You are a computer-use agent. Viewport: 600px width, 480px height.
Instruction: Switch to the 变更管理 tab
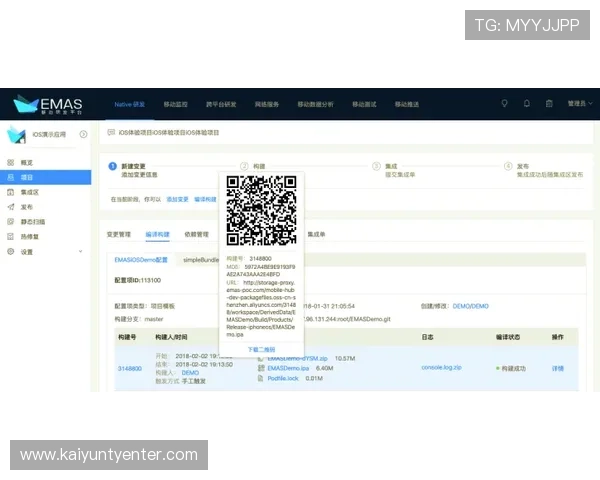tap(119, 234)
